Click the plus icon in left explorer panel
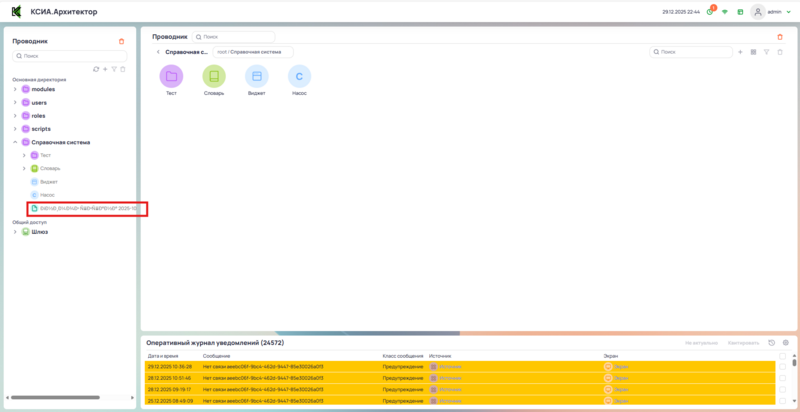Viewport: 800px width, 412px height. [105, 69]
